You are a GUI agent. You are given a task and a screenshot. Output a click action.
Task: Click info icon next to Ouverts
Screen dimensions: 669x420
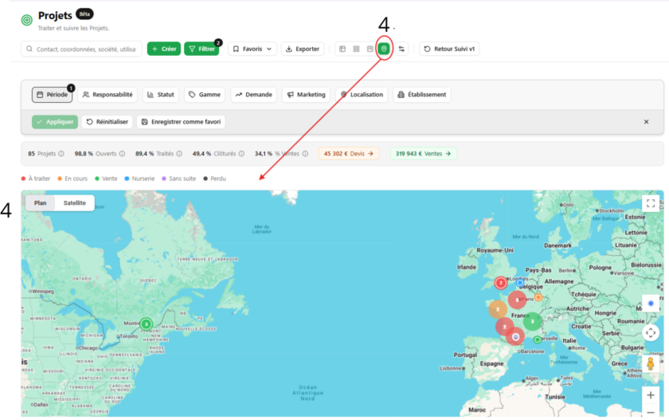pyautogui.click(x=122, y=154)
